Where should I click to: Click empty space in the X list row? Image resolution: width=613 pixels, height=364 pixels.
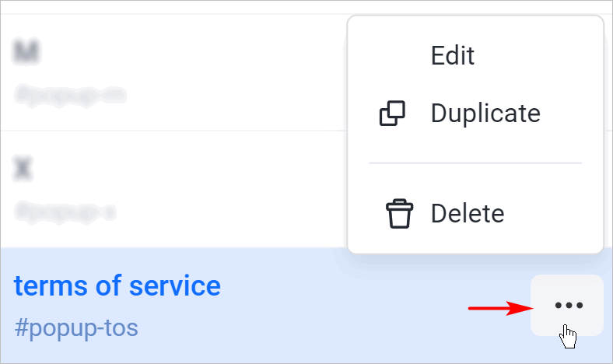(x=233, y=188)
